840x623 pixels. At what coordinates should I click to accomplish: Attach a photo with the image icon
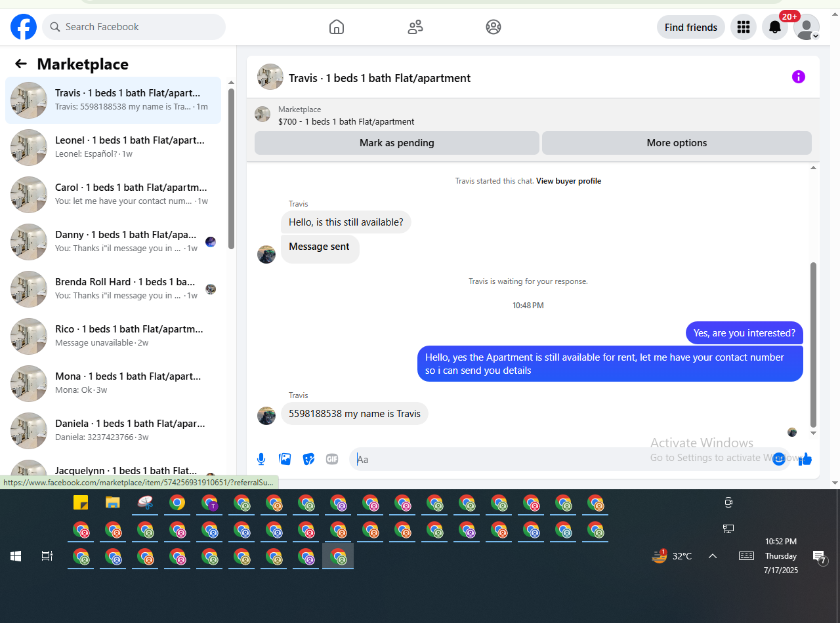tap(285, 459)
